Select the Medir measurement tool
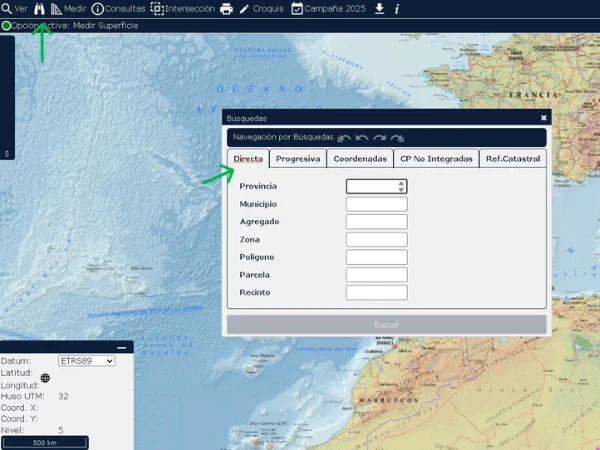The width and height of the screenshot is (600, 450). tap(68, 9)
